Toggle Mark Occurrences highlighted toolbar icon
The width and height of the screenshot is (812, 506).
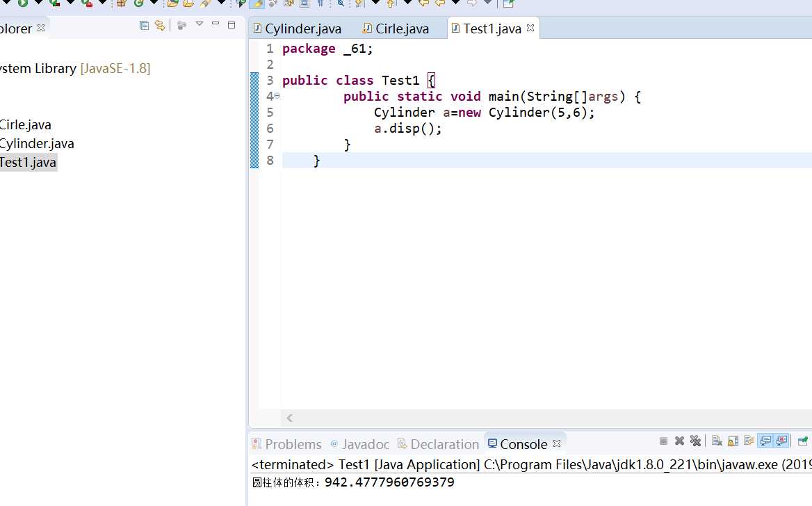pyautogui.click(x=257, y=3)
